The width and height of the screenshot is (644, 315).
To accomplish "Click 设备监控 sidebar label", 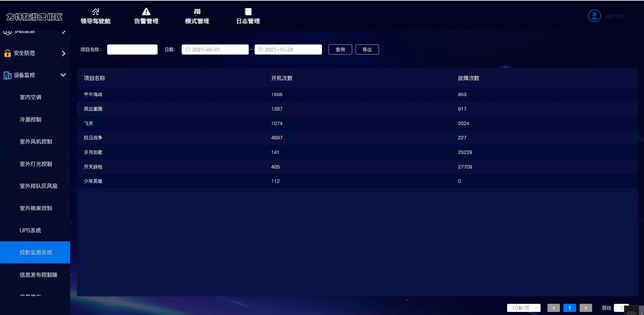I will 24,75.
